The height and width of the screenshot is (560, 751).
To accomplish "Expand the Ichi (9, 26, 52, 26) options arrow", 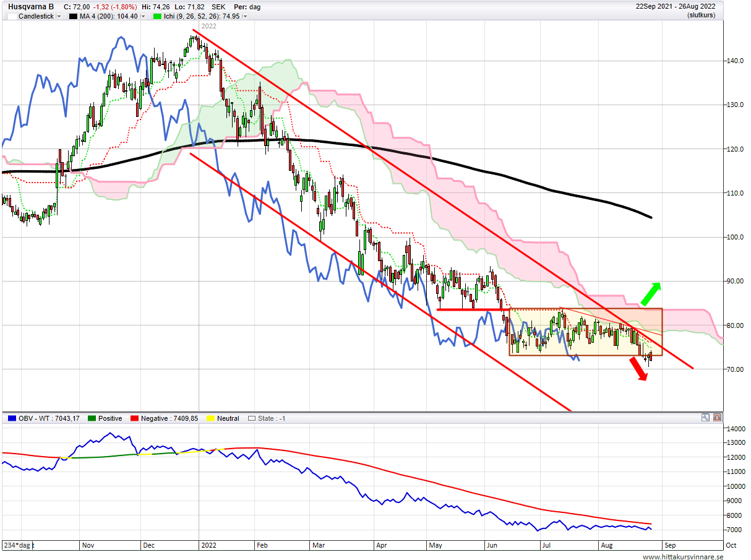I will click(245, 16).
